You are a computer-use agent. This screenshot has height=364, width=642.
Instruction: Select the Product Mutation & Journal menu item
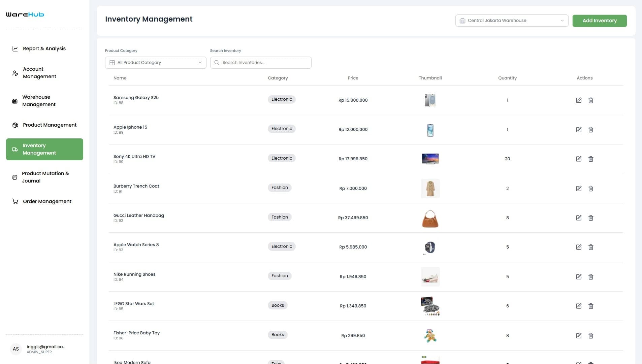click(x=45, y=177)
